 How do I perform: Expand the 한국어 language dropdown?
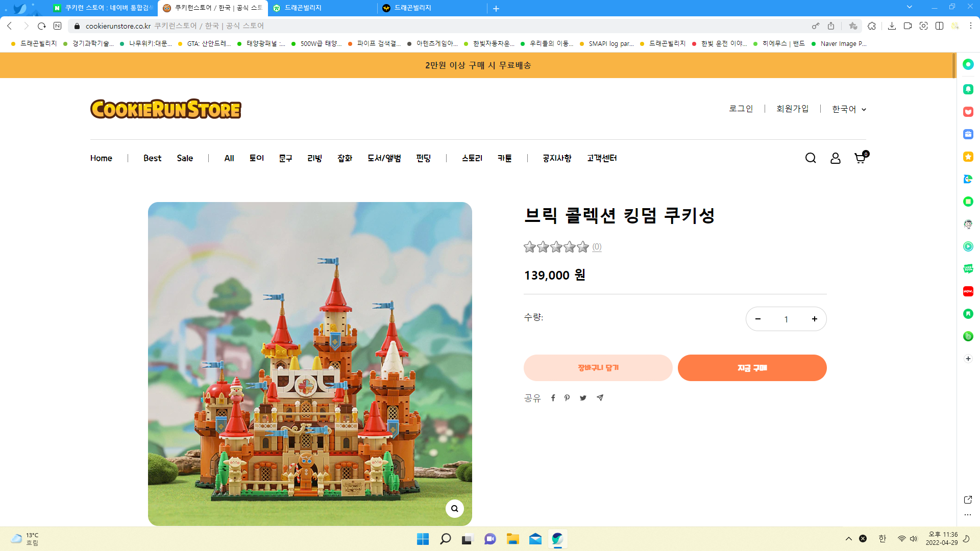click(x=849, y=109)
